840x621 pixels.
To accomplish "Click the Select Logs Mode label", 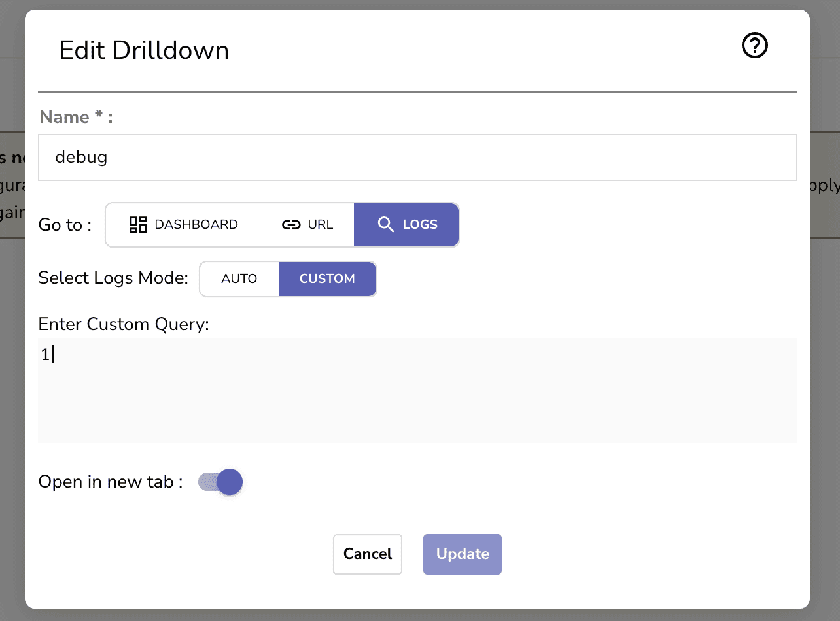I will pos(112,278).
